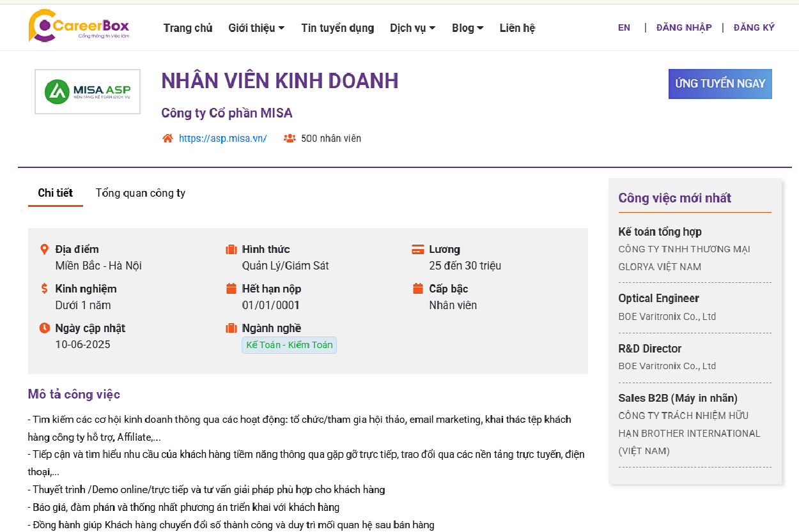The image size is (799, 532).
Task: Open the R&D Director job listing
Action: (649, 349)
